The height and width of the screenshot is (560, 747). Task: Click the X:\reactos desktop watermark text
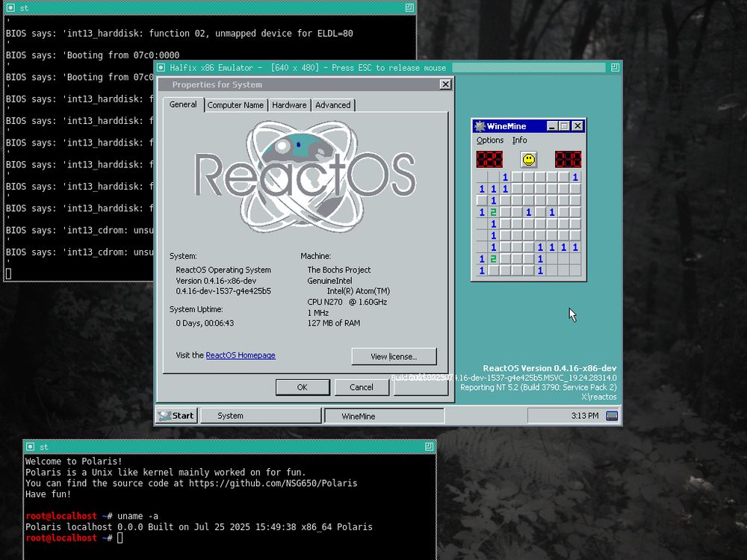[x=599, y=396]
